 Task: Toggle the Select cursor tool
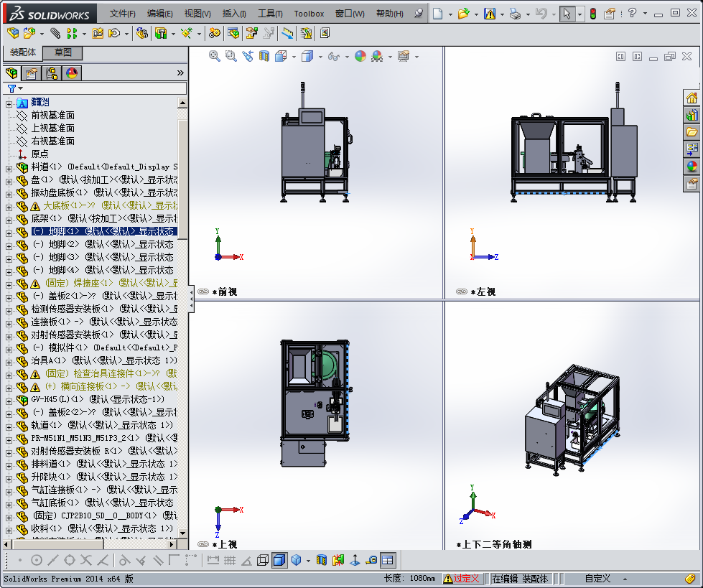tap(567, 14)
